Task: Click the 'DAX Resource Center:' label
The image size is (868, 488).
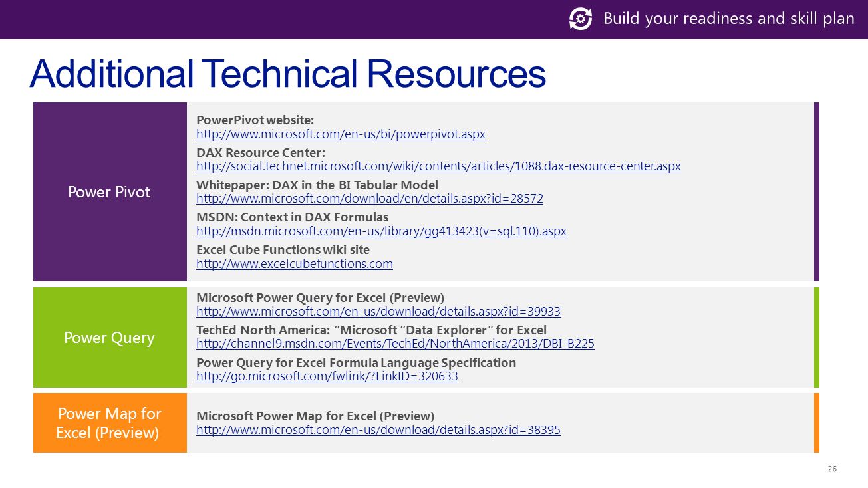Action: point(261,152)
